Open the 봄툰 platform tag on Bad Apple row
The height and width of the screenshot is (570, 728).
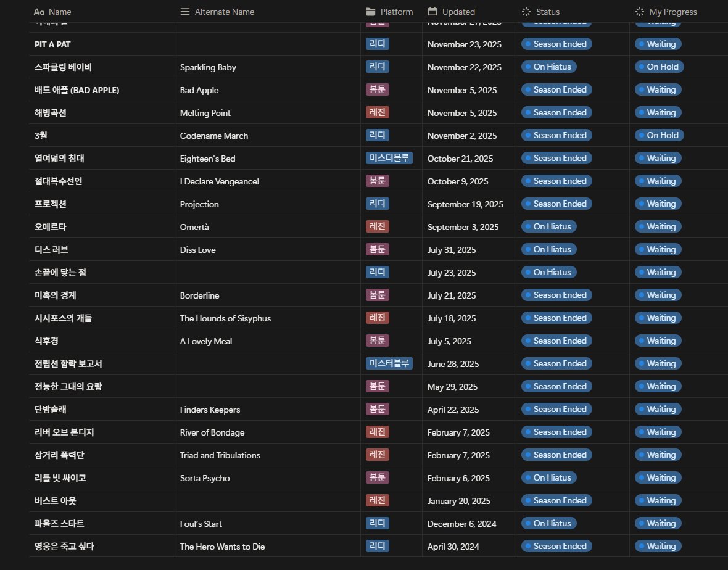377,89
